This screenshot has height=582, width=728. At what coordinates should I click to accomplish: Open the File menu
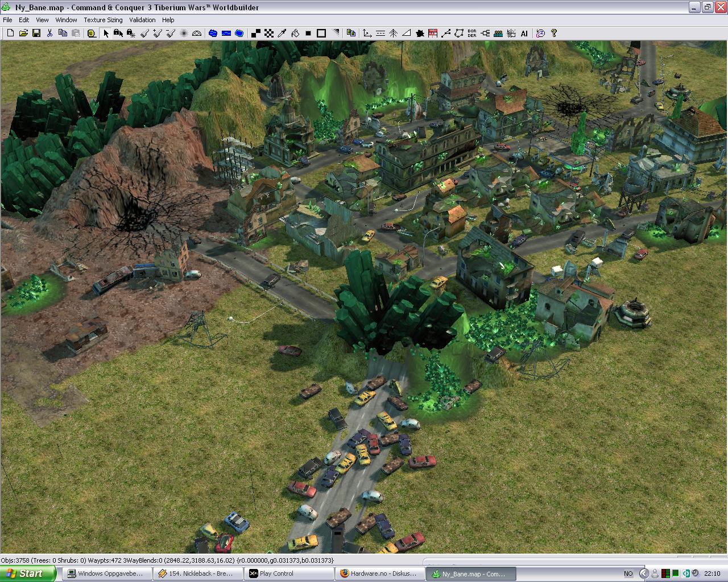(x=7, y=19)
